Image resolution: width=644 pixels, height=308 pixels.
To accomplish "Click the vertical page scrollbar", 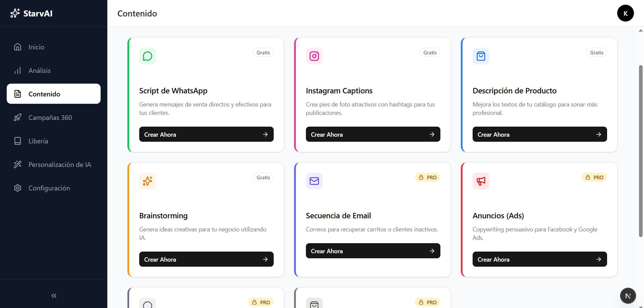I will click(x=641, y=151).
